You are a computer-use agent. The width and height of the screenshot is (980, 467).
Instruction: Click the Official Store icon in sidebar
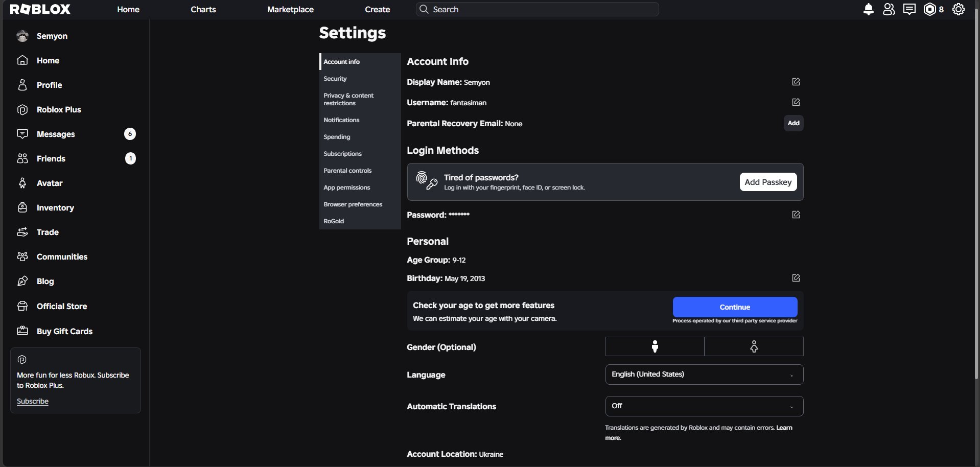pyautogui.click(x=22, y=306)
